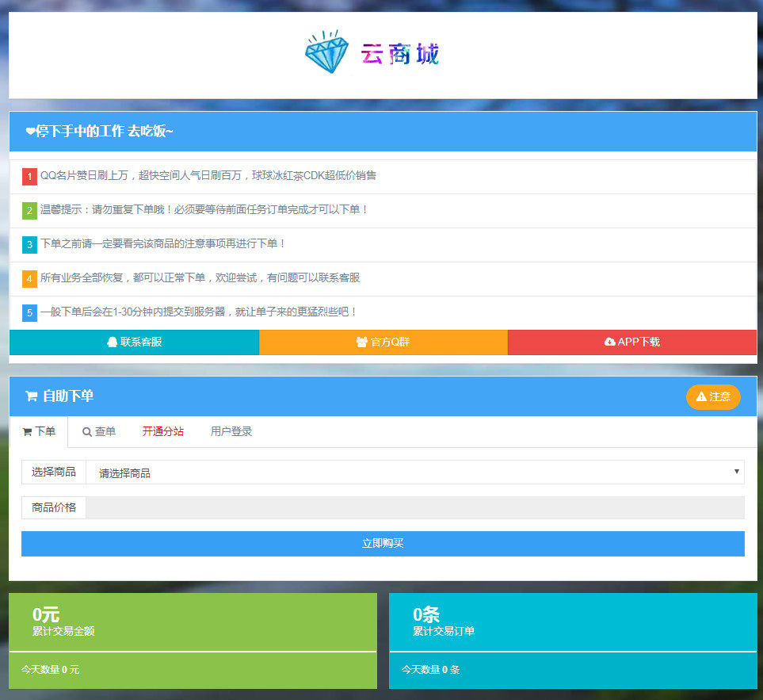Viewport: 763px width, 700px height.
Task: Open the 用户登录 tab
Action: coord(231,432)
